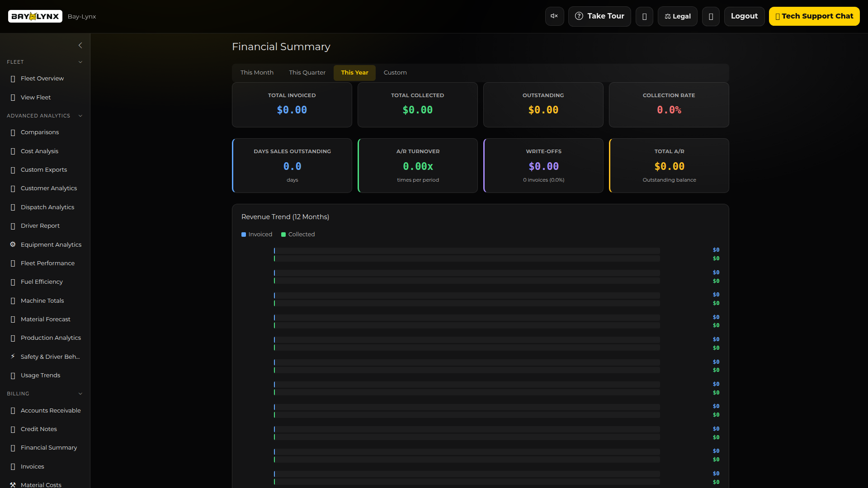Screen dimensions: 868x488
Task: Switch to the This Month tab
Action: tap(256, 72)
